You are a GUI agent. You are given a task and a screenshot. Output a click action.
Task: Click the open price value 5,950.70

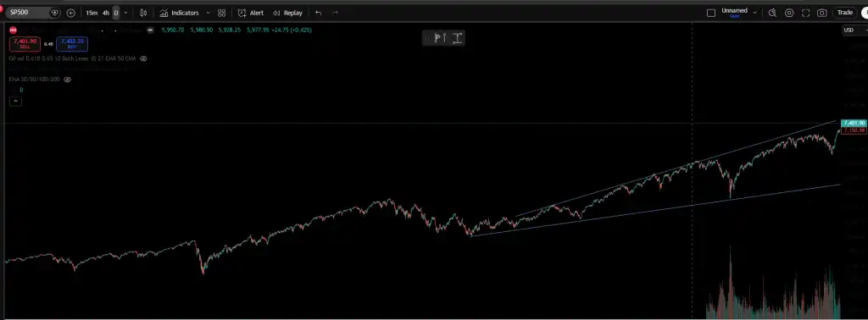tap(172, 30)
